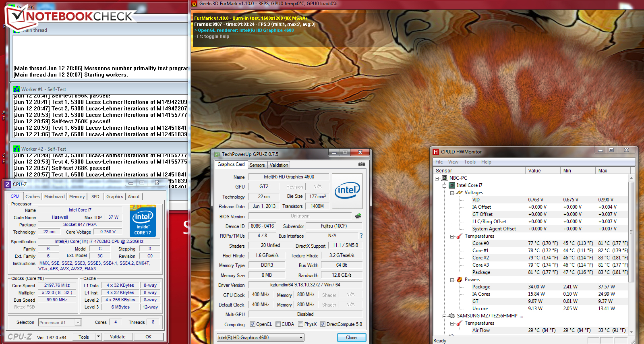Switch to the Mainboard tab in CPU-Z
The width and height of the screenshot is (644, 344).
54,197
